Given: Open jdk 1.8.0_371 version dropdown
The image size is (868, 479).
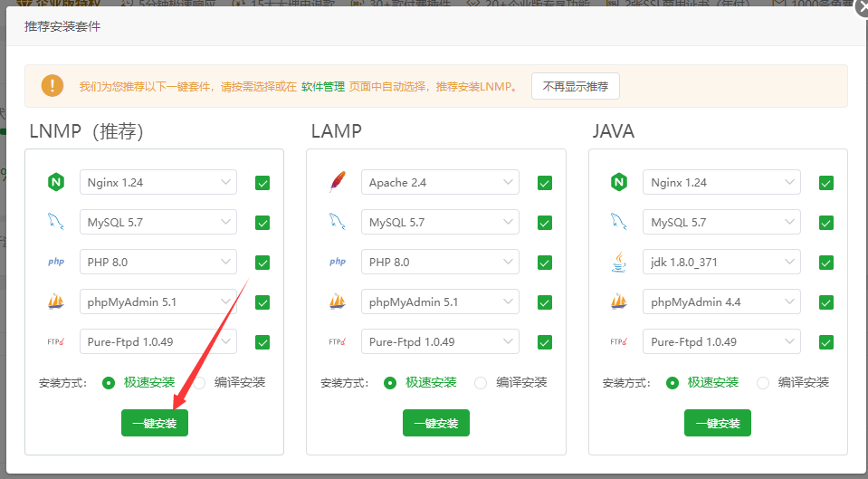Looking at the screenshot, I should (x=721, y=262).
